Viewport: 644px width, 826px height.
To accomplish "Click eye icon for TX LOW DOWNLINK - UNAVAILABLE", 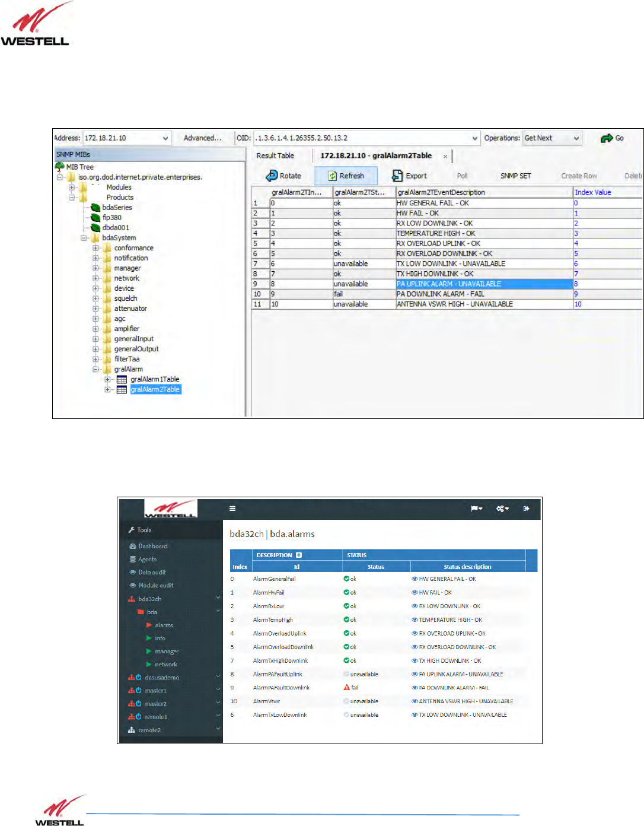I will coord(415,715).
